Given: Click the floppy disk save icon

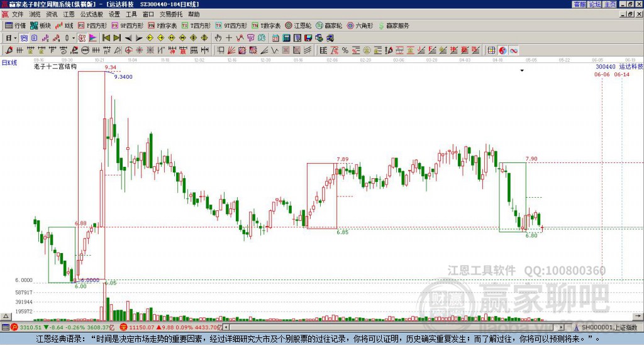Looking at the screenshot, I should [308, 38].
